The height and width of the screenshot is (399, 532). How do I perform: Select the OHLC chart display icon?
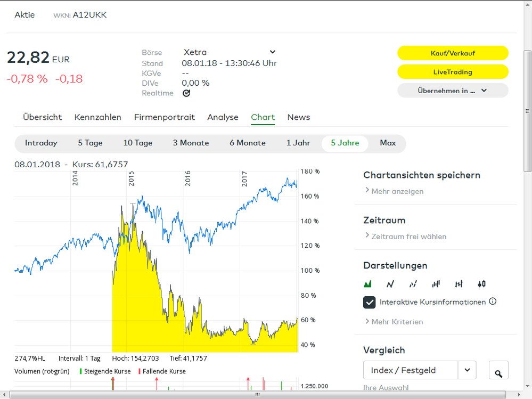459,284
